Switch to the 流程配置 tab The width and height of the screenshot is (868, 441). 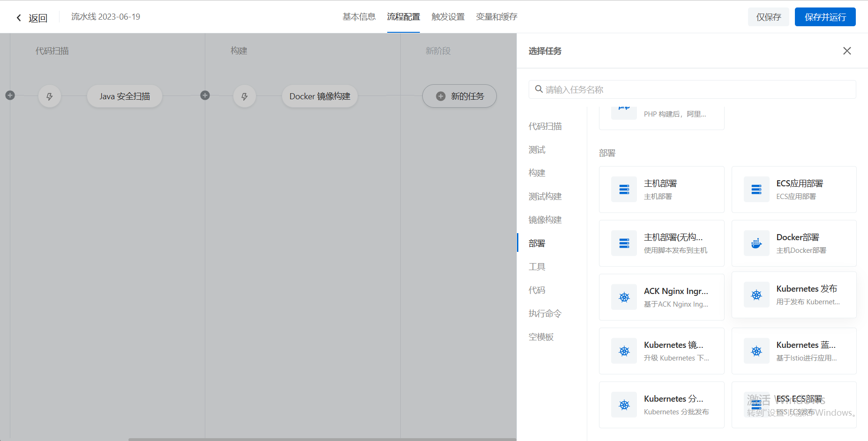point(404,17)
